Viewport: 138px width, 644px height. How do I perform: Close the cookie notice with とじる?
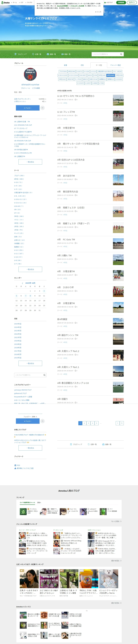click(x=98, y=12)
